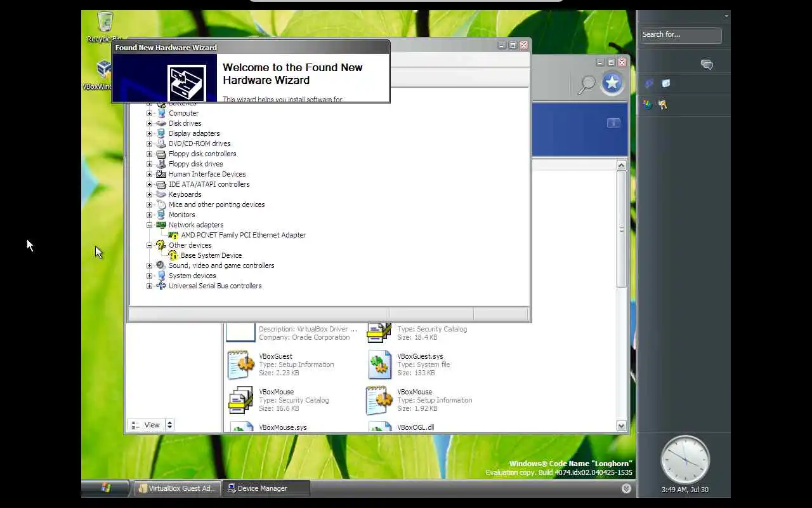Expand the Floppy disk drives node
812x508 pixels.
pyautogui.click(x=150, y=164)
